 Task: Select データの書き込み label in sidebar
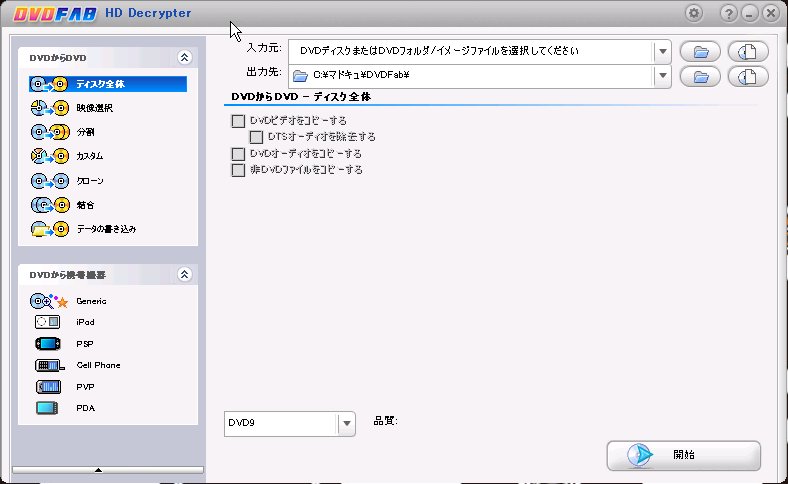point(106,229)
